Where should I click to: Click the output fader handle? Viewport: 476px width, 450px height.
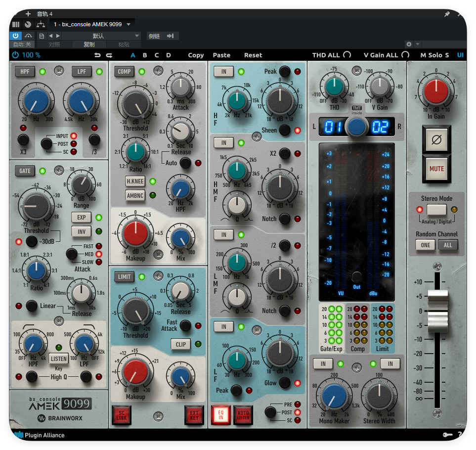click(437, 311)
